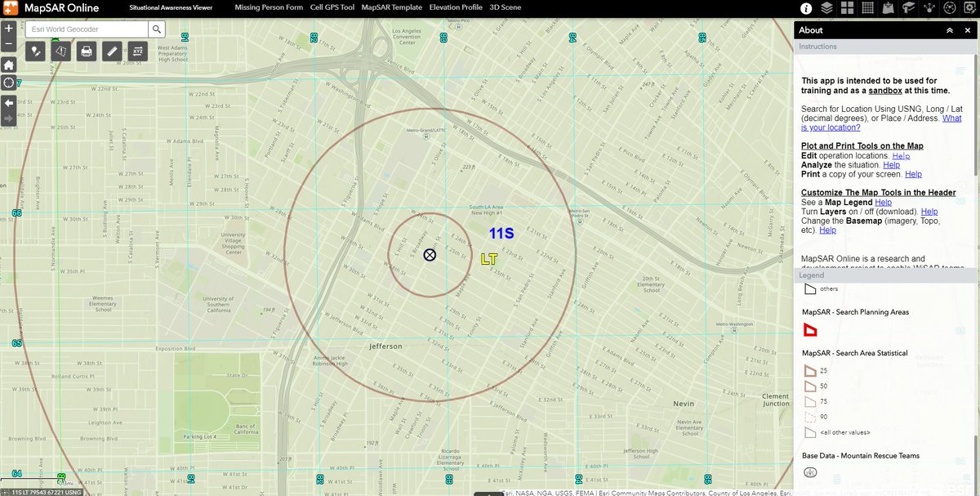
Task: Open the Print tool
Action: pos(87,51)
